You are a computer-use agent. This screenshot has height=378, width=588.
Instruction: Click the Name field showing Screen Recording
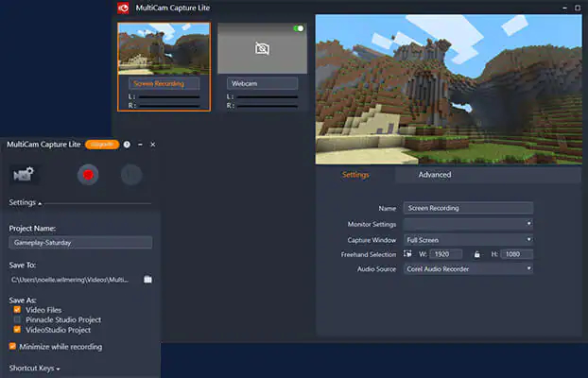point(468,208)
